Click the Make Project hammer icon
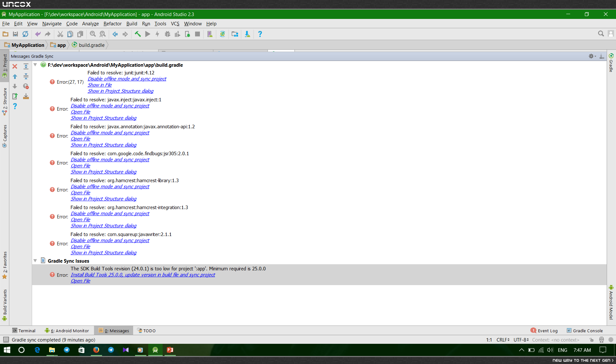616x364 pixels. point(138,34)
